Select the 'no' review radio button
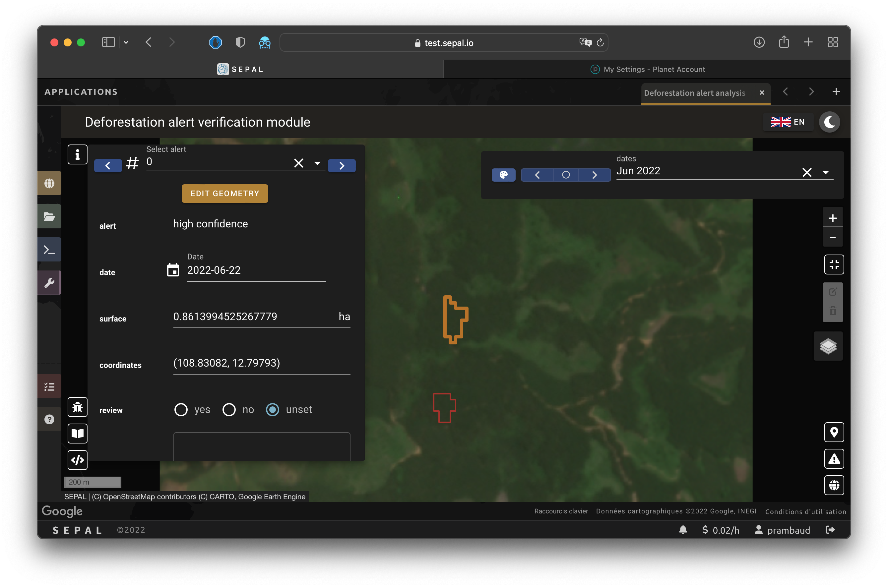The width and height of the screenshot is (888, 588). 229,409
